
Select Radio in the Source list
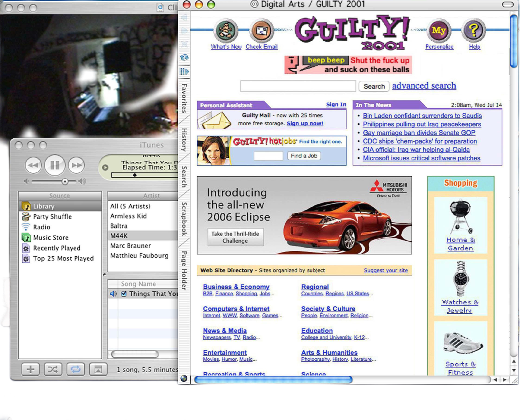pyautogui.click(x=60, y=227)
